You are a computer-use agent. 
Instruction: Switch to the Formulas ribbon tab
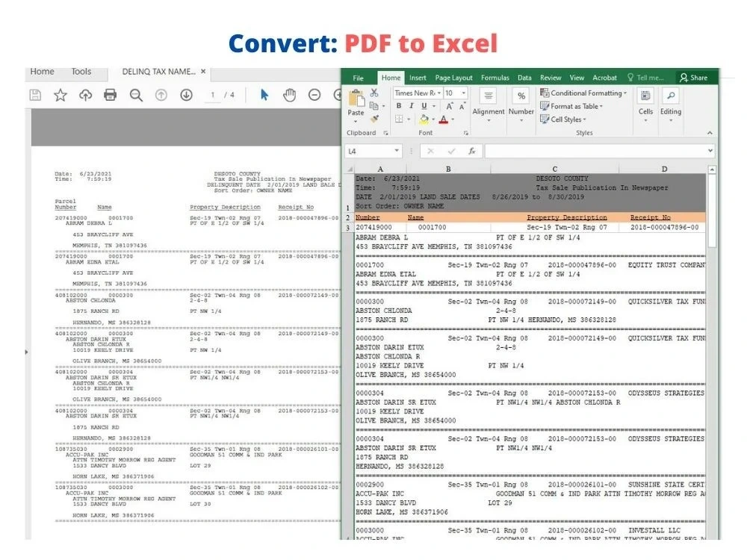(495, 78)
